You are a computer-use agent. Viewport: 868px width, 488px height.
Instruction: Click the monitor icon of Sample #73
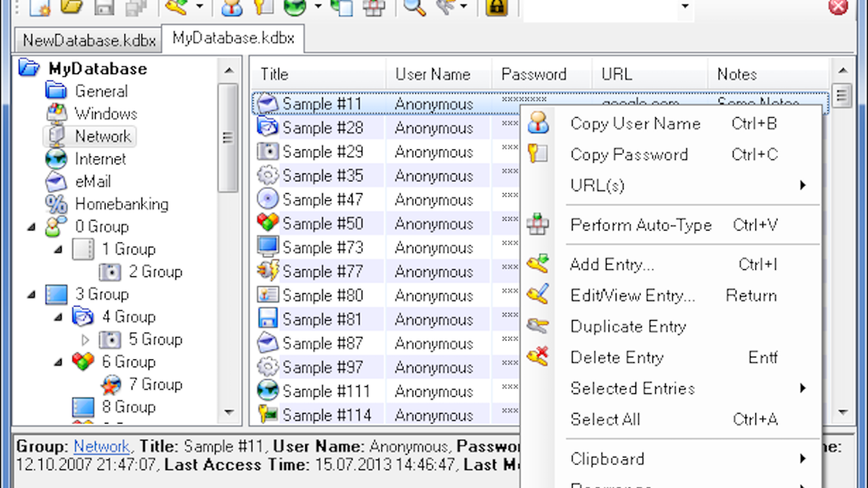tap(268, 247)
